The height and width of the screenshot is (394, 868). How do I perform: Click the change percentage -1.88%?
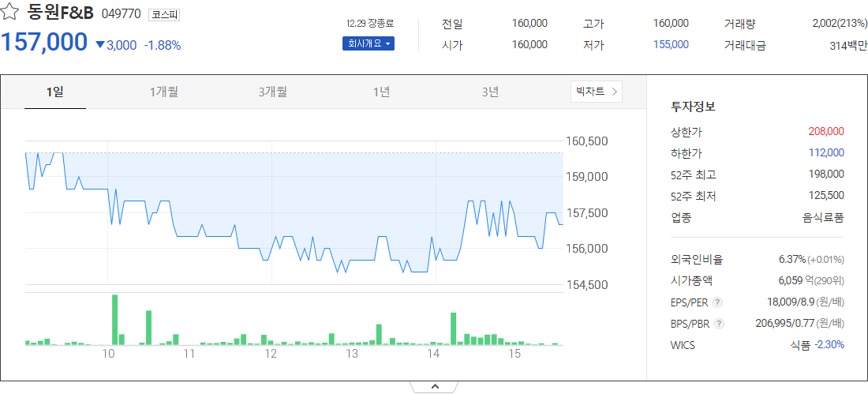(163, 46)
